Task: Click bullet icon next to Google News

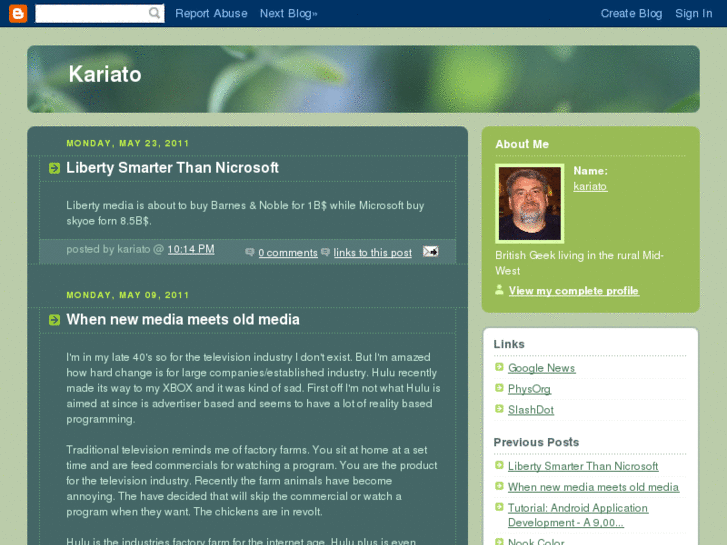Action: pos(499,367)
